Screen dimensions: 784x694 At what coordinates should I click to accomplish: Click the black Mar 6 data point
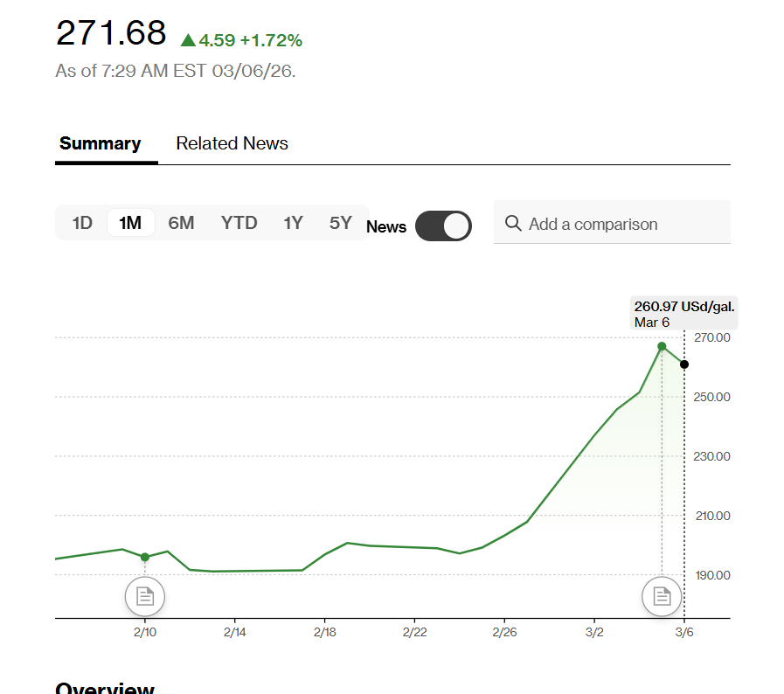click(x=684, y=364)
